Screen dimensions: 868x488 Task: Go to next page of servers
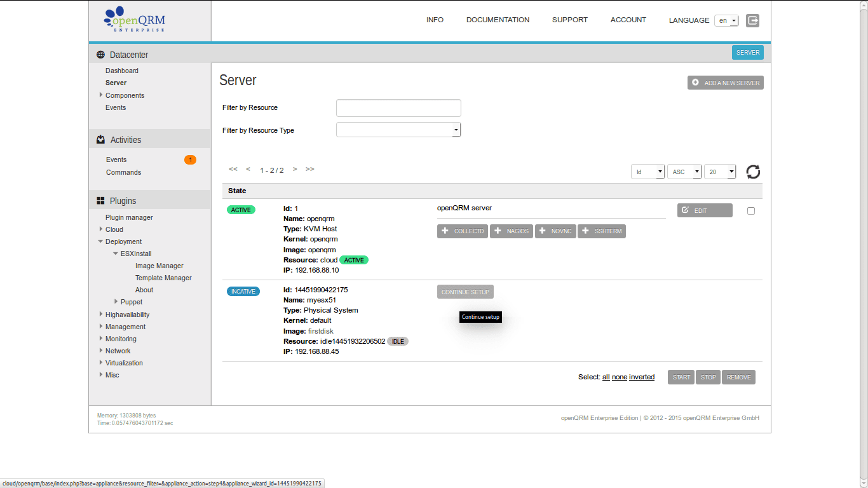(295, 169)
